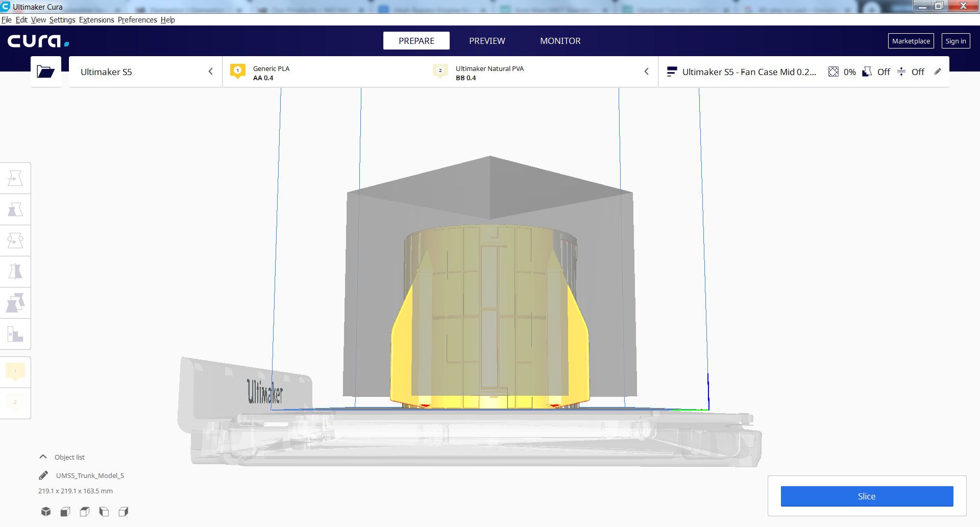Select the Rotate tool
Image resolution: width=980 pixels, height=527 pixels.
coord(15,241)
